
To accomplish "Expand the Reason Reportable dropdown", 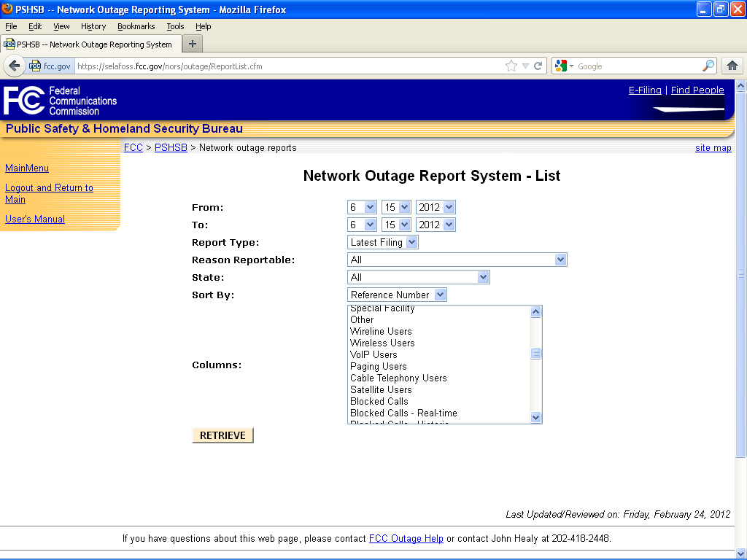I will pyautogui.click(x=457, y=260).
